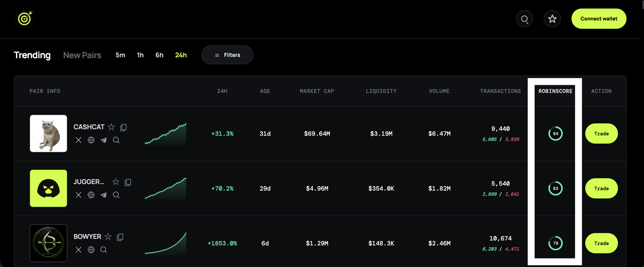644x267 pixels.
Task: Open BOWYER website globe icon
Action: tap(91, 250)
